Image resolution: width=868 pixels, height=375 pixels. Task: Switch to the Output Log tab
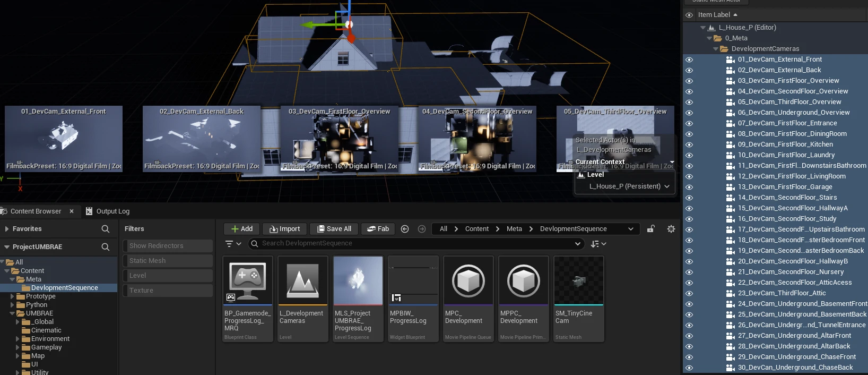[108, 211]
